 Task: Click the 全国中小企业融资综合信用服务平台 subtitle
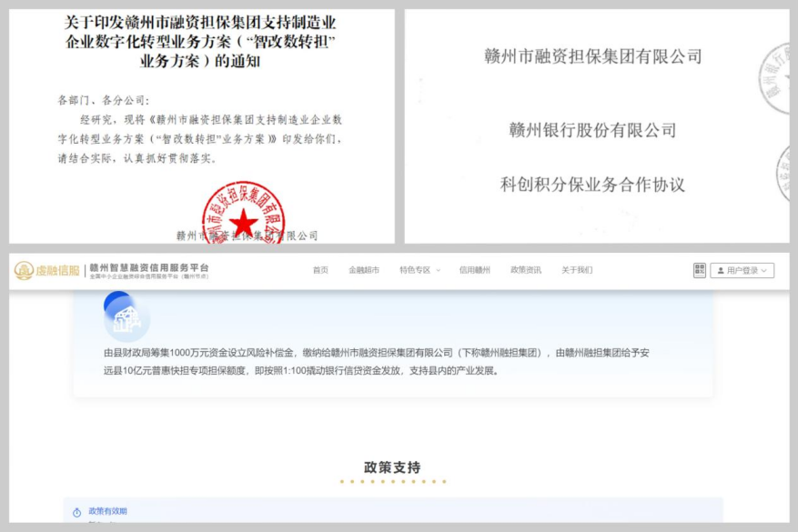[x=149, y=276]
